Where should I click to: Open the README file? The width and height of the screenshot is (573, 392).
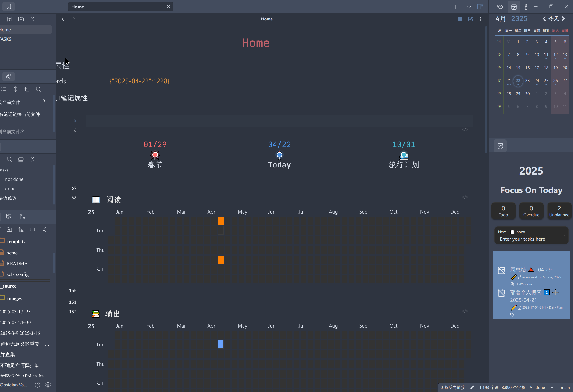(17, 264)
